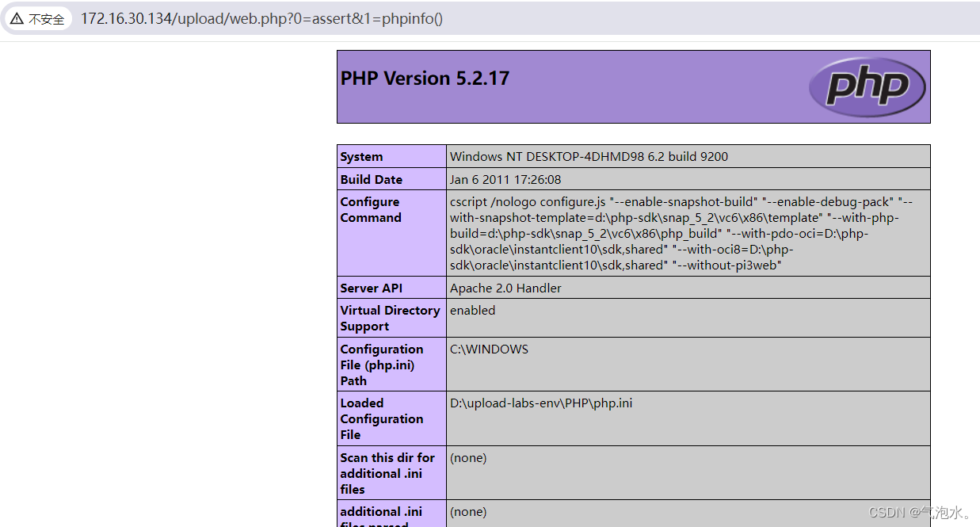Select the C:\WINDOWS path value
This screenshot has width=980, height=527.
click(489, 349)
